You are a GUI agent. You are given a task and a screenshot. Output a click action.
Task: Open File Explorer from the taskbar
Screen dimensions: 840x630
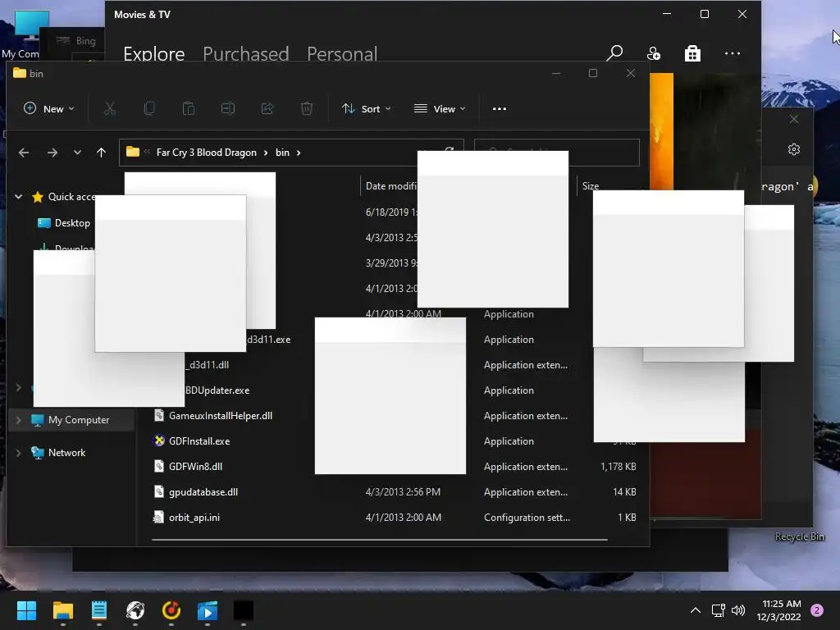pos(62,610)
